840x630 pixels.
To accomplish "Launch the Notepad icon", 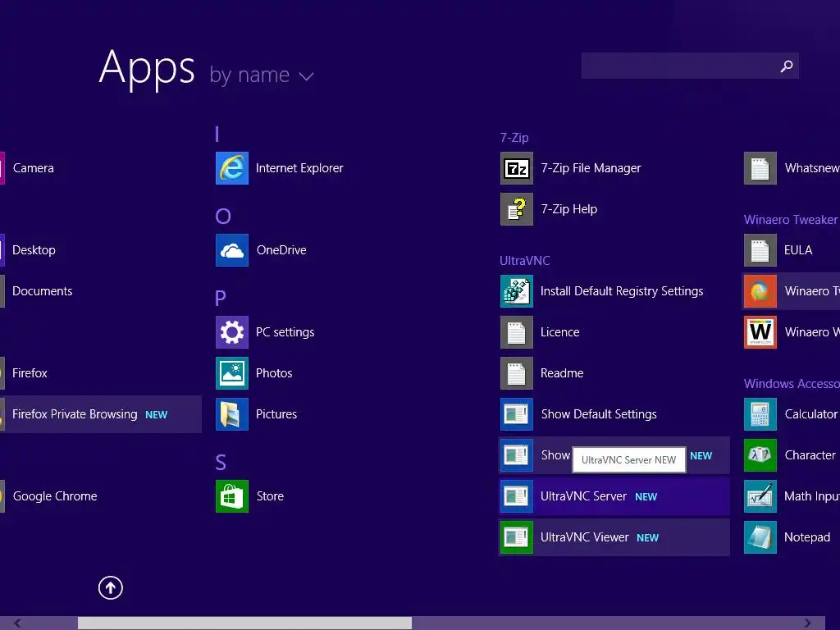I will pyautogui.click(x=760, y=537).
